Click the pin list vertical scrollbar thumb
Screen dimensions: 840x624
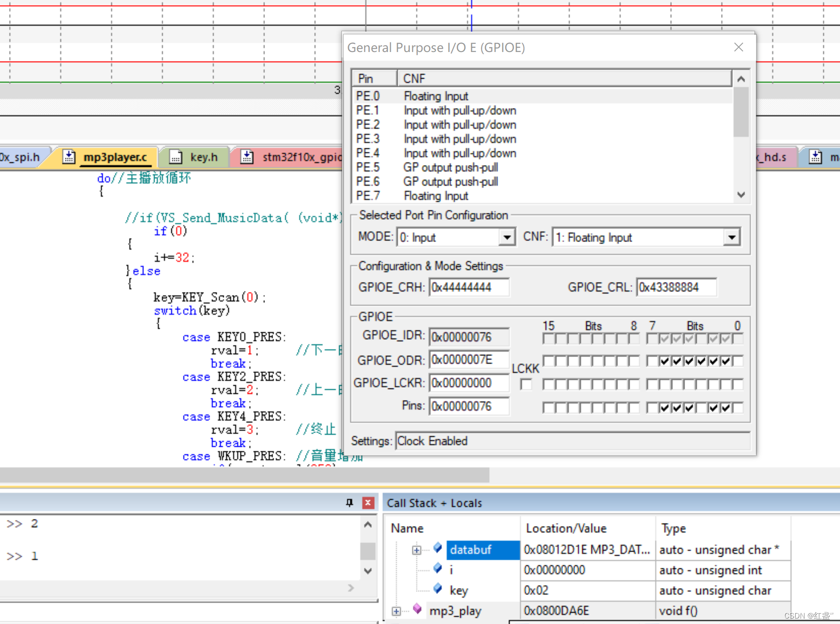tap(741, 112)
